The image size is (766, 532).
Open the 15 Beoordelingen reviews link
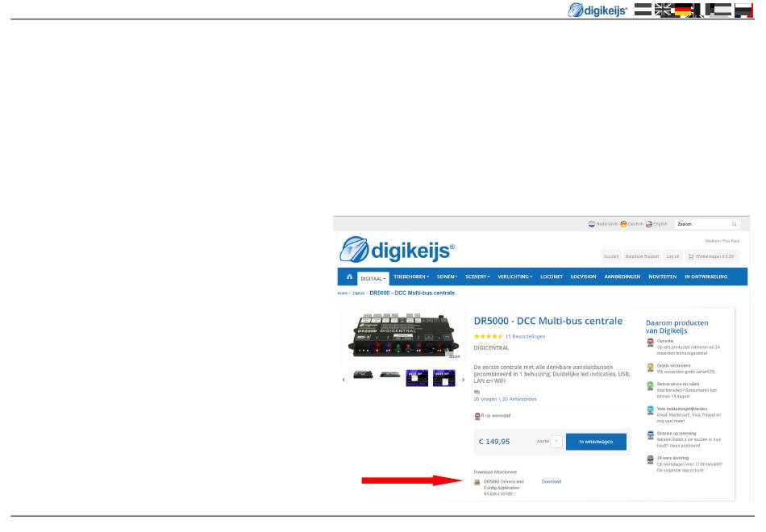(525, 337)
